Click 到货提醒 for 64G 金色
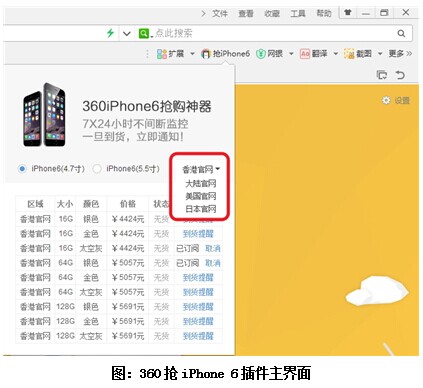Viewport: 423px width, 388px height. coord(198,278)
